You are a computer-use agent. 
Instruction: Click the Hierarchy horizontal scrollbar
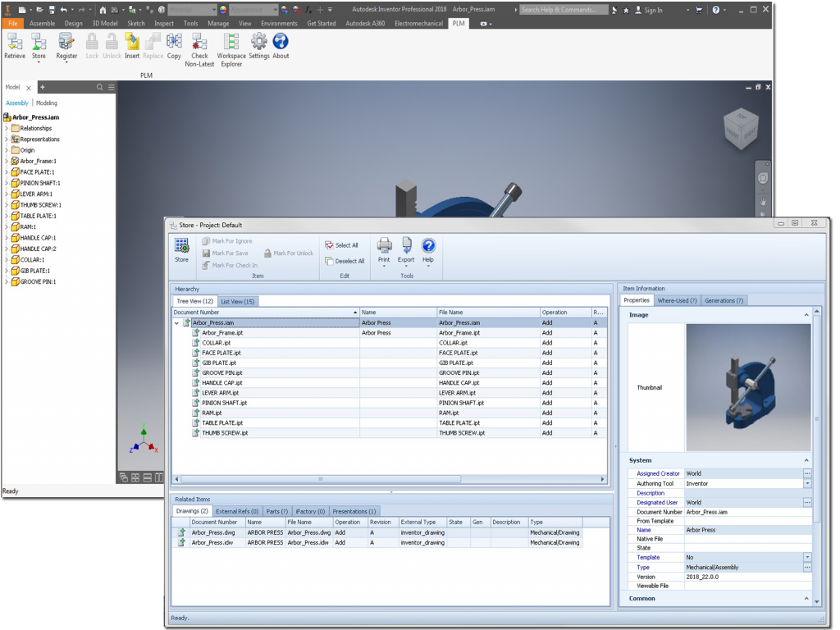pos(321,479)
